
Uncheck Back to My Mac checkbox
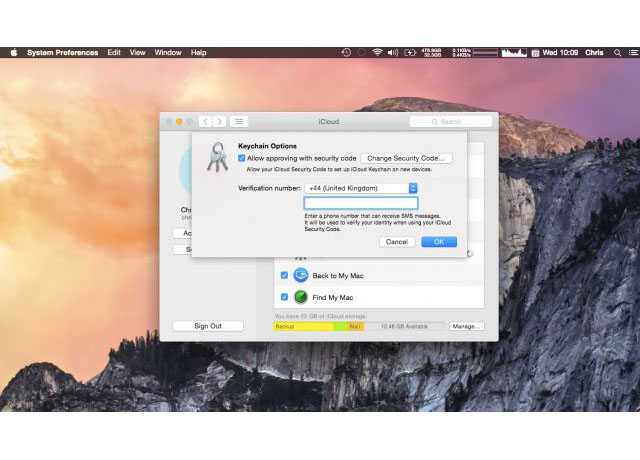coord(284,275)
